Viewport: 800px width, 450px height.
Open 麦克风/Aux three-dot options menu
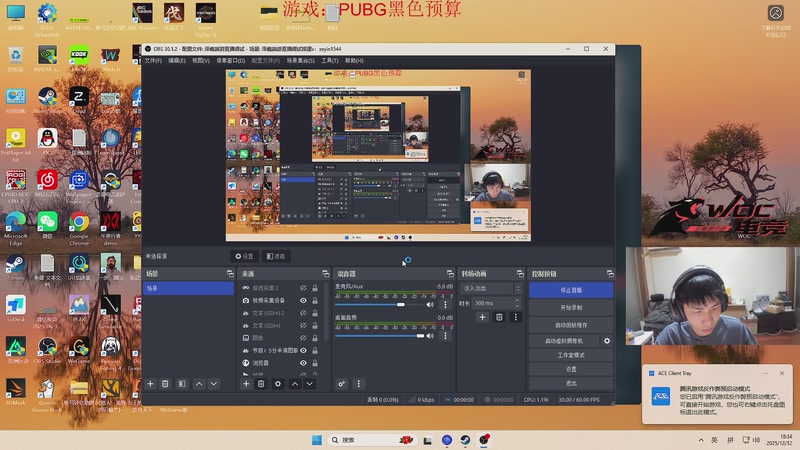click(445, 305)
